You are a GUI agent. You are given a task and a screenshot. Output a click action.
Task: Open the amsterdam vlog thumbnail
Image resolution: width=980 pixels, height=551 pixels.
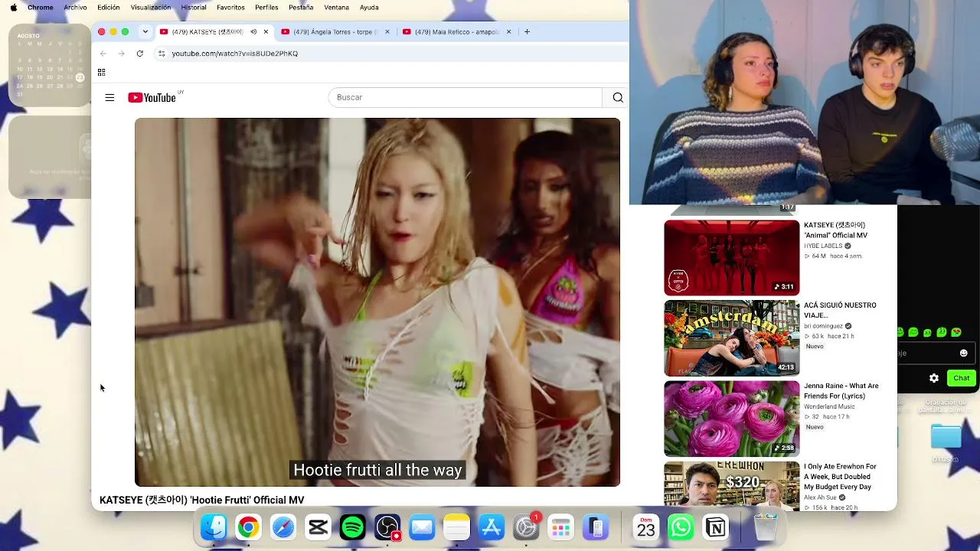[731, 338]
